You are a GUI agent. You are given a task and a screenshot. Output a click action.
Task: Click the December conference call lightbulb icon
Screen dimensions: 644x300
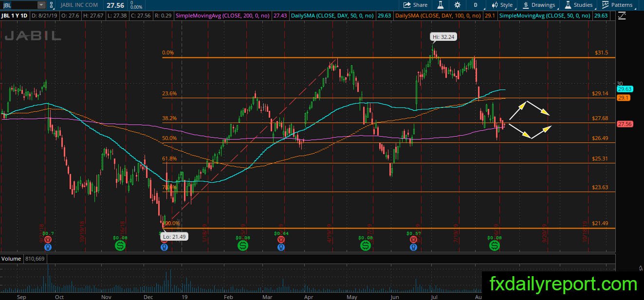tap(164, 247)
